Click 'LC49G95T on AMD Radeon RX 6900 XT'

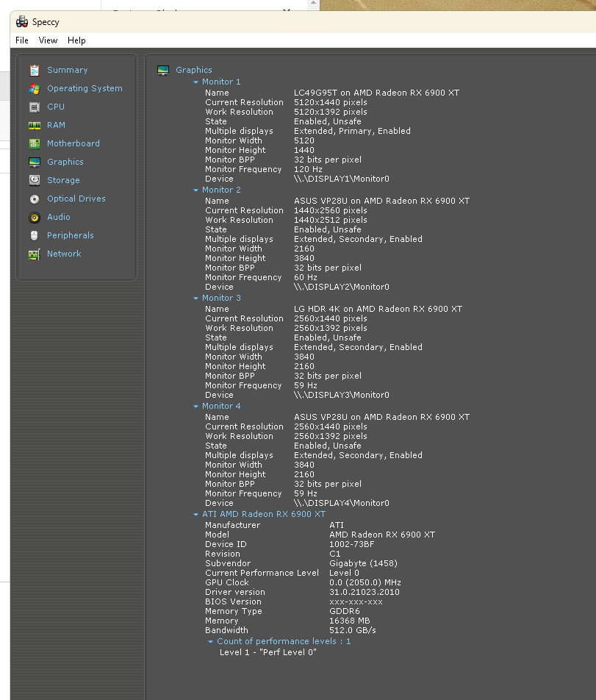click(376, 93)
